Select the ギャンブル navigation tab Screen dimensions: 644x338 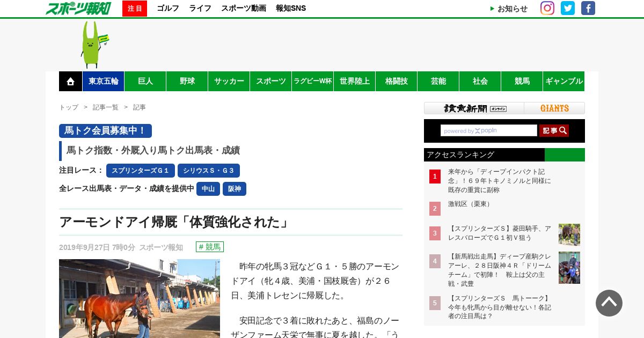tap(564, 82)
